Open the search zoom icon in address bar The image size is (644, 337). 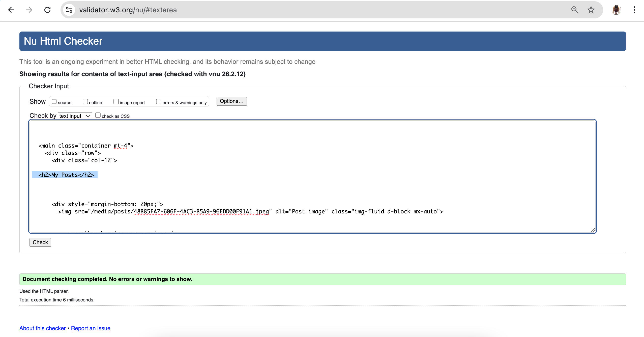click(575, 10)
